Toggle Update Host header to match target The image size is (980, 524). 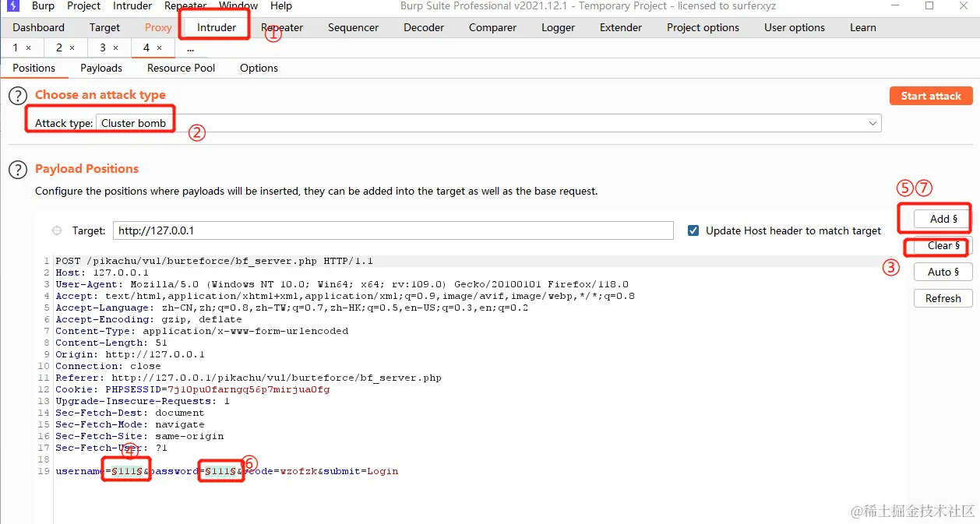point(693,230)
